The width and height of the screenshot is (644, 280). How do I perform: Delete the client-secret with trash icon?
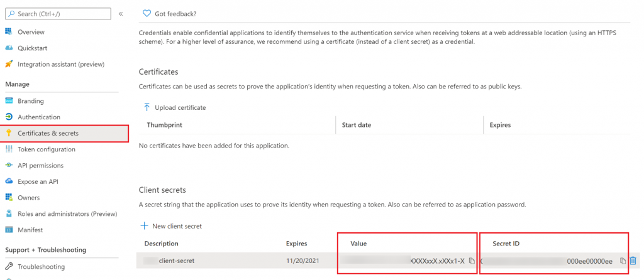[x=633, y=261]
